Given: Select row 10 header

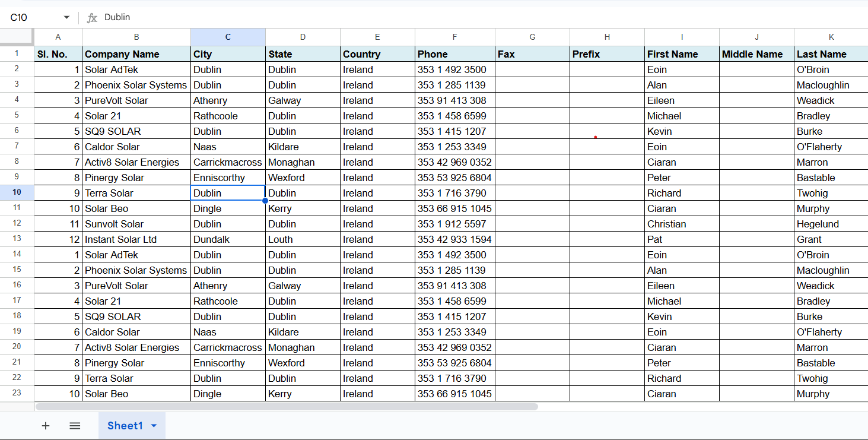Looking at the screenshot, I should point(17,192).
